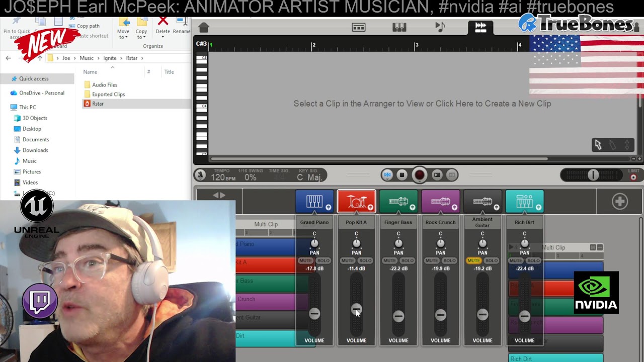
Task: Open the C Maj. key signature
Action: click(x=309, y=177)
